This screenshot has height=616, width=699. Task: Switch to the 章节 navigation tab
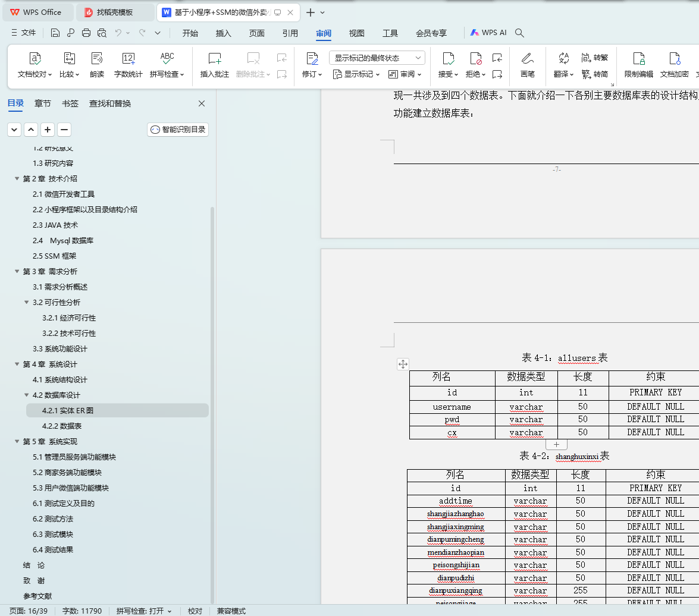tap(42, 103)
